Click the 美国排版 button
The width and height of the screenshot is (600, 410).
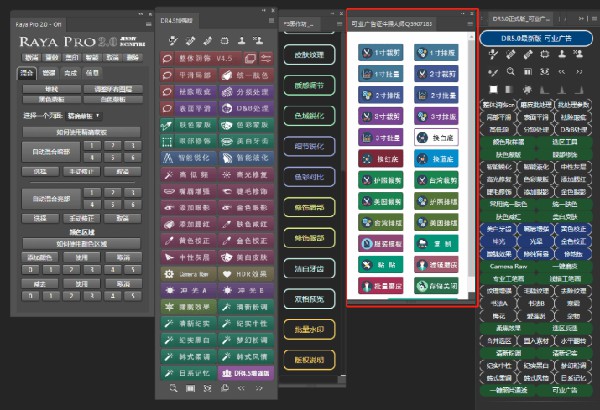point(436,222)
